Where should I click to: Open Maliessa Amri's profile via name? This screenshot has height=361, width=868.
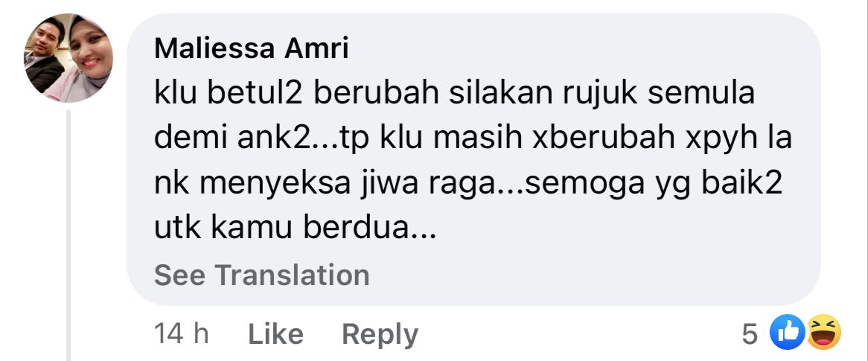(252, 49)
